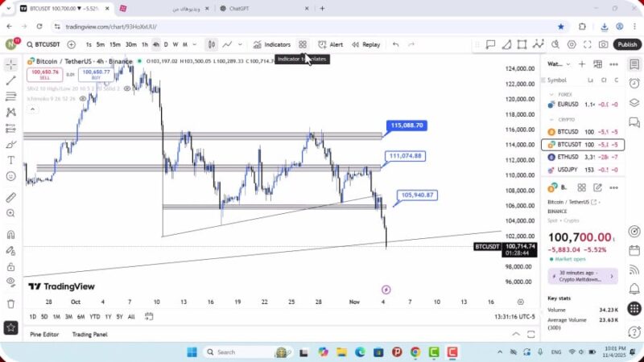Open the Pine Editor tab
The height and width of the screenshot is (362, 644).
click(44, 334)
